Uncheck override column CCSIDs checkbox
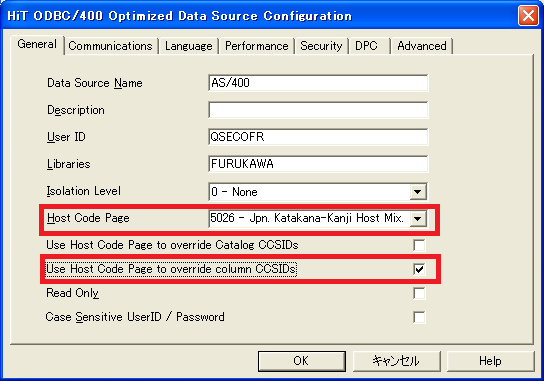This screenshot has height=381, width=544. click(419, 269)
